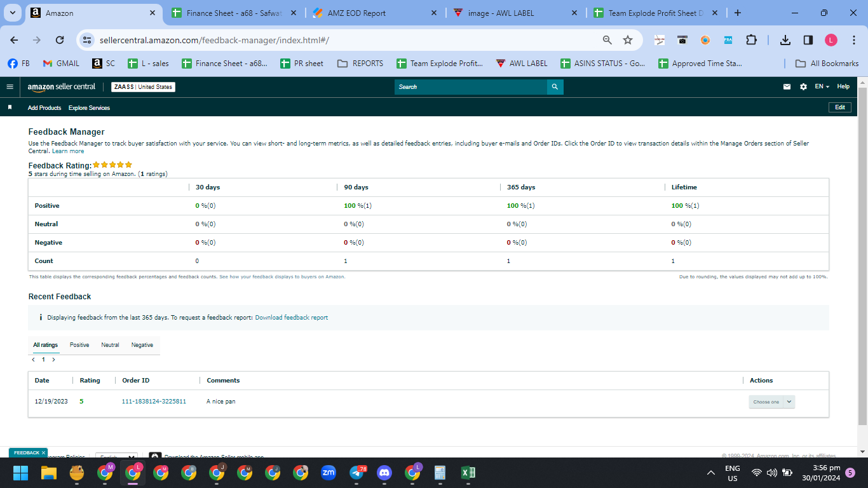Select the All ratings filter tab
Screen dimensions: 868x488
click(46, 345)
